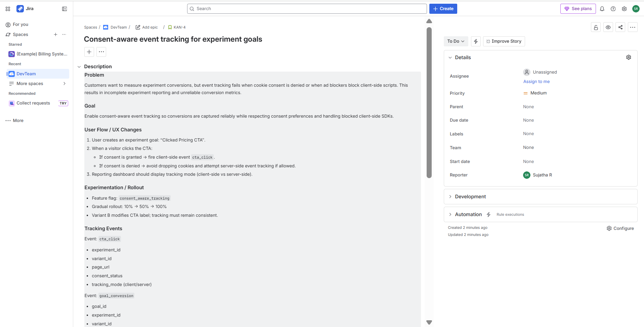
Task: Click the lightning automation icon beside To Do
Action: click(x=476, y=41)
